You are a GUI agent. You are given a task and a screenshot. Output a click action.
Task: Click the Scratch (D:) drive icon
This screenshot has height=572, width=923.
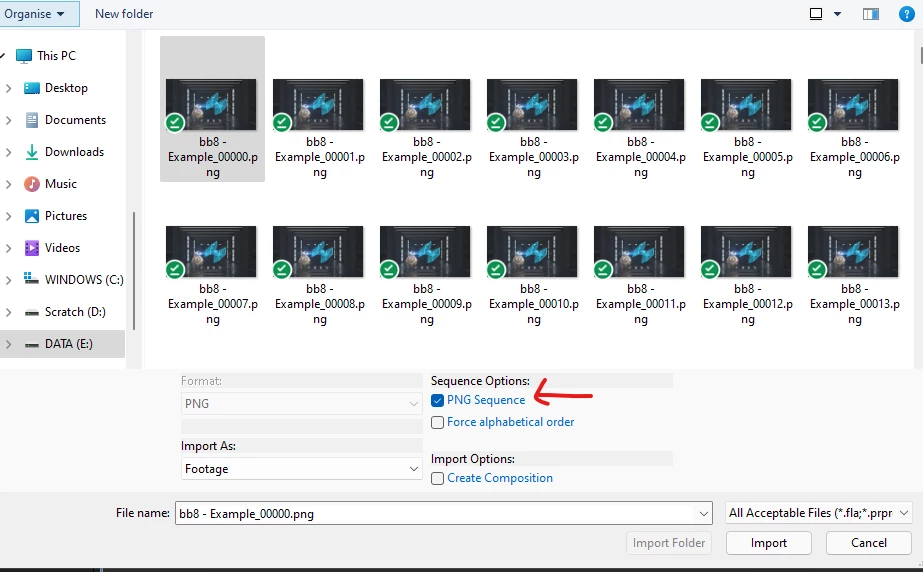click(x=32, y=312)
